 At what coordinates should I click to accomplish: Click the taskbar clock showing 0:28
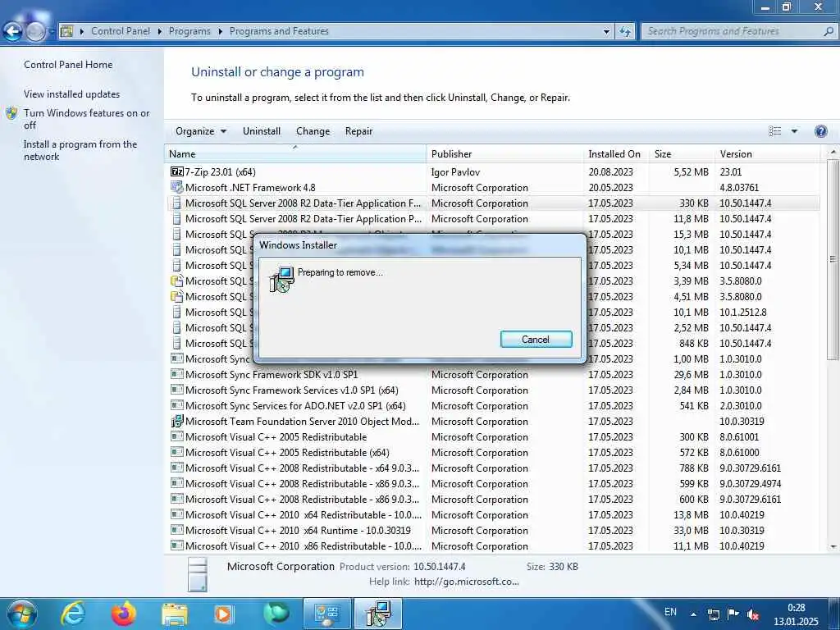click(796, 614)
